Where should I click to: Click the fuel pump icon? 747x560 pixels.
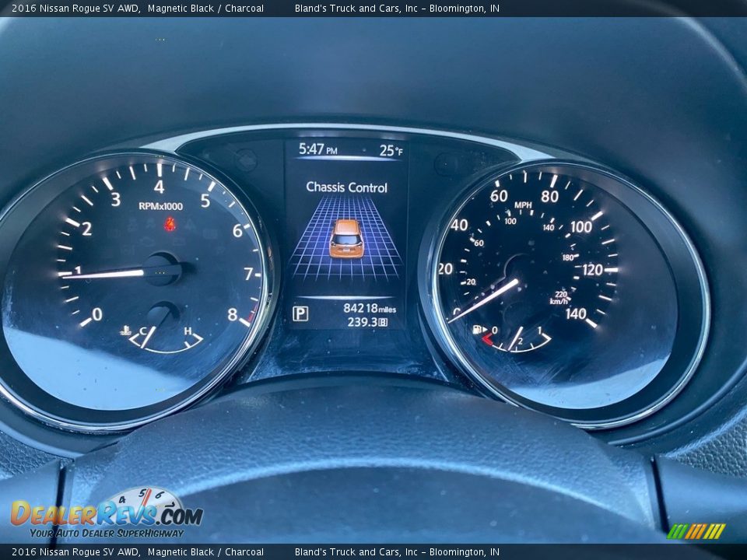pos(478,329)
